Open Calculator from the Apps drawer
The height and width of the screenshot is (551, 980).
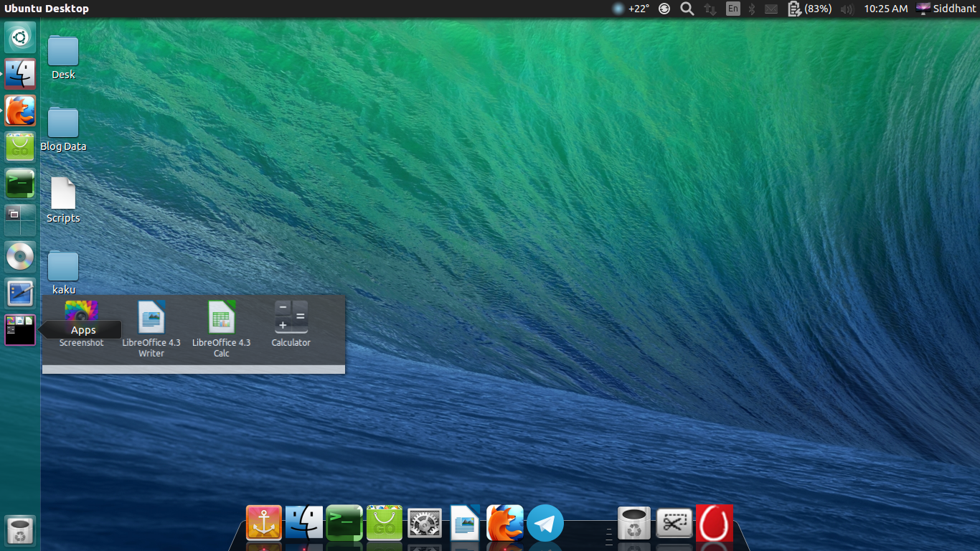pos(291,317)
